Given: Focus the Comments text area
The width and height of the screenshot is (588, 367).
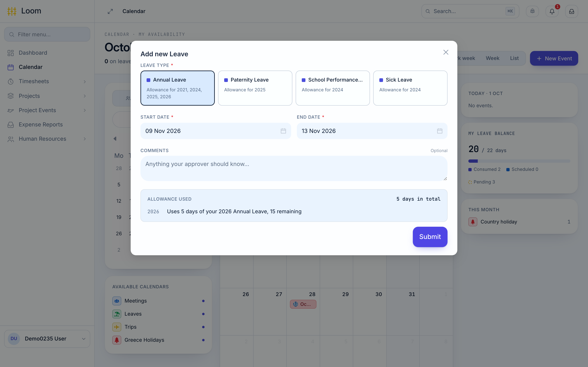Looking at the screenshot, I should click(294, 168).
